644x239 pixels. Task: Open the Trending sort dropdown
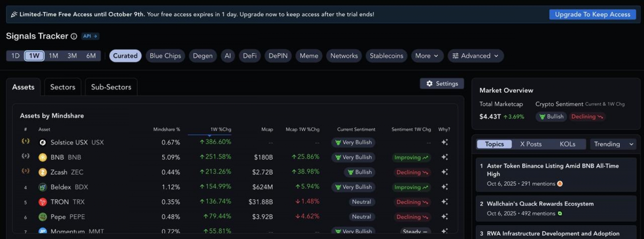pos(613,144)
